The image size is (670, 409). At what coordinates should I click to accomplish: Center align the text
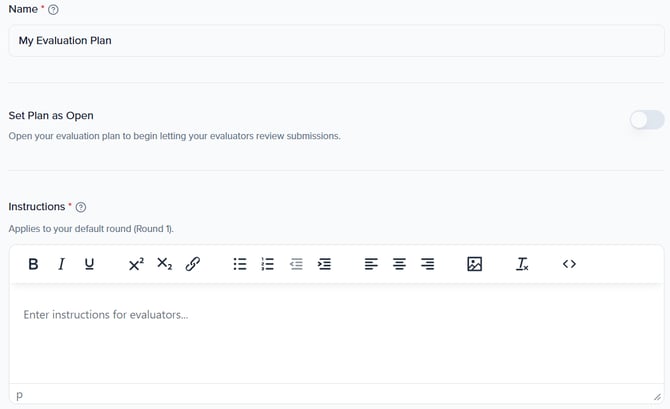point(399,264)
